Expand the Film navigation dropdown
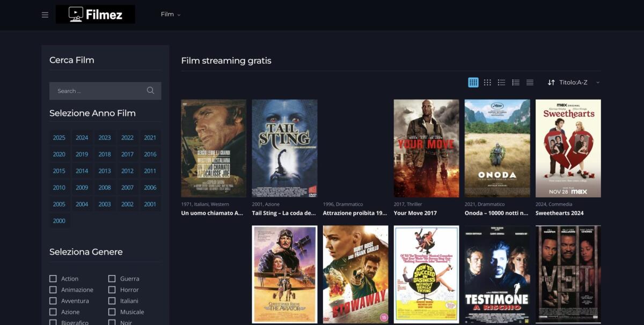The width and height of the screenshot is (644, 325). click(x=170, y=14)
